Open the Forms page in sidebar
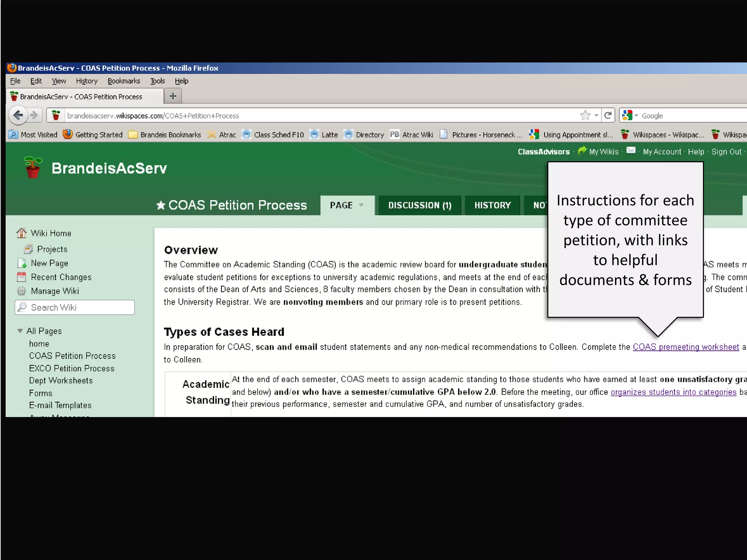Image resolution: width=747 pixels, height=560 pixels. tap(40, 393)
